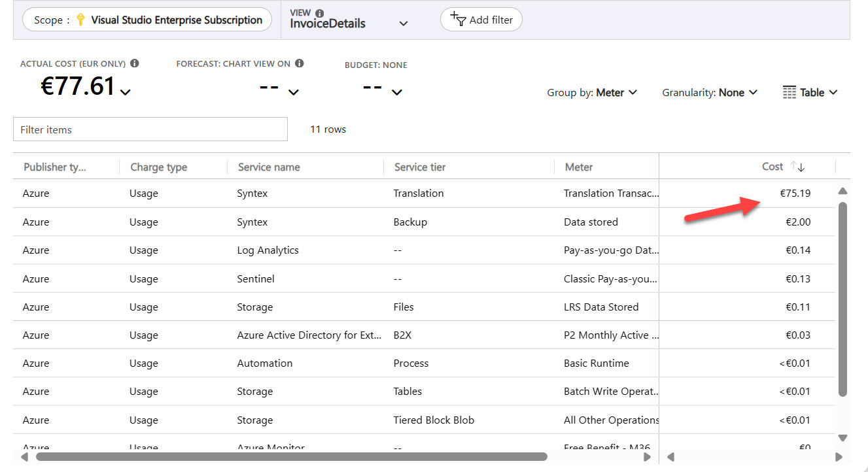Click inside the Filter items search box
This screenshot has width=868, height=472.
tap(150, 129)
